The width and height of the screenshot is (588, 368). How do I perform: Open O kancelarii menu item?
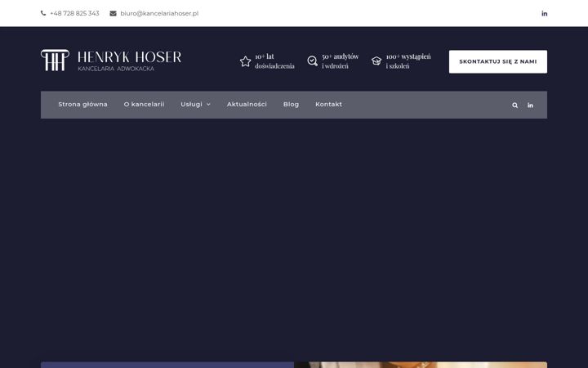click(144, 105)
